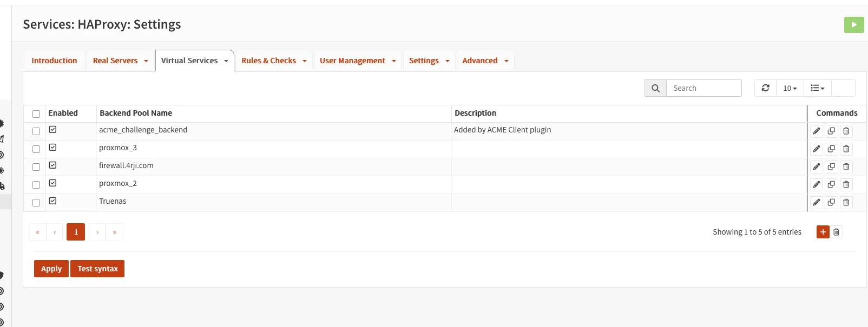
Task: Click the Test syntax button
Action: pos(97,269)
